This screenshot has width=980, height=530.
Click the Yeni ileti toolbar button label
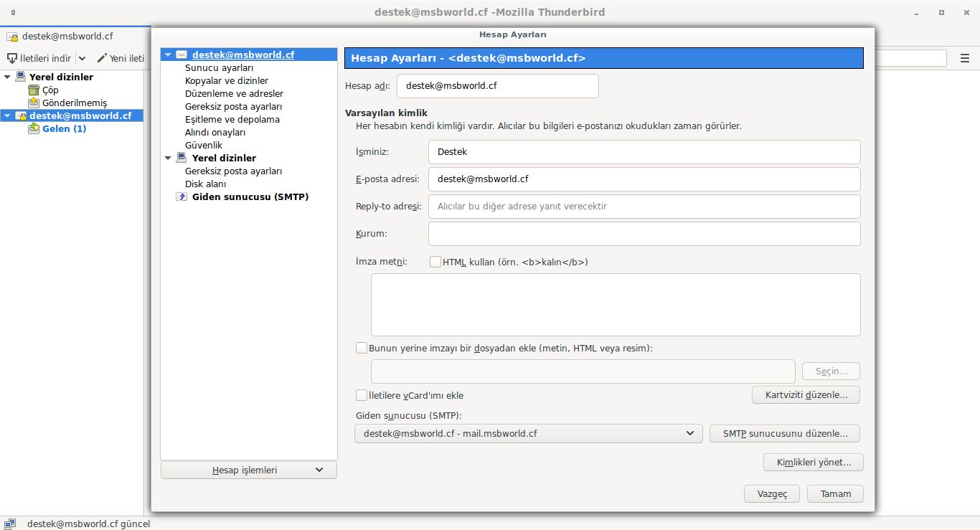pyautogui.click(x=127, y=58)
